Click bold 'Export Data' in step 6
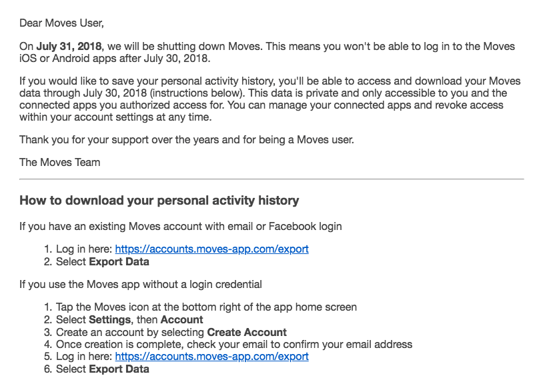543x392 pixels. pos(119,369)
